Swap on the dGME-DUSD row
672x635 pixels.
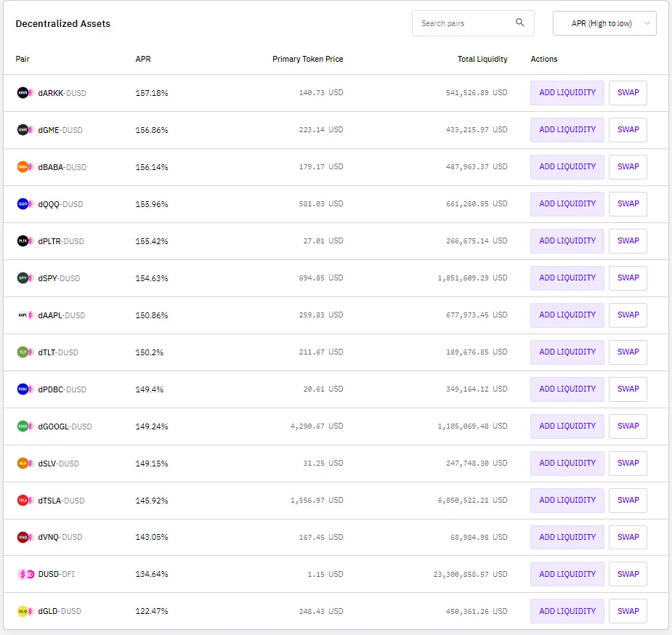[628, 129]
